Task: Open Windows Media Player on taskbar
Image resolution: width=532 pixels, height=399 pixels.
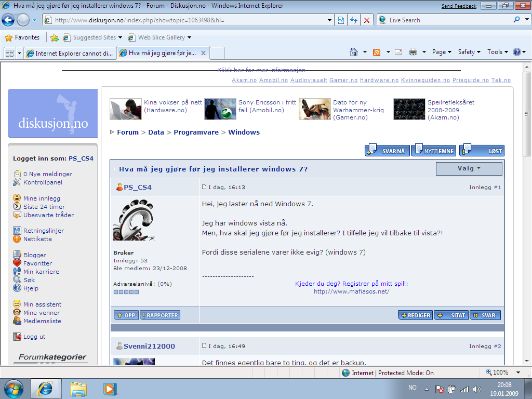Action: point(110,389)
